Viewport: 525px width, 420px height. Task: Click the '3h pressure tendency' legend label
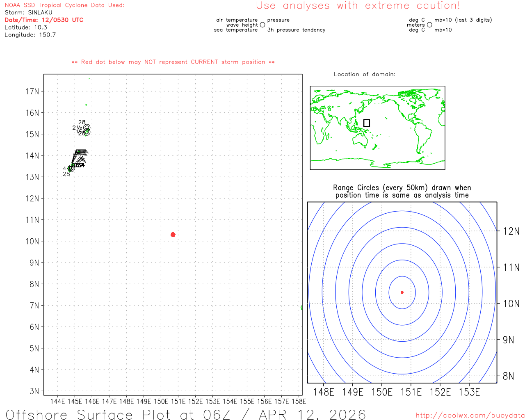click(x=296, y=30)
